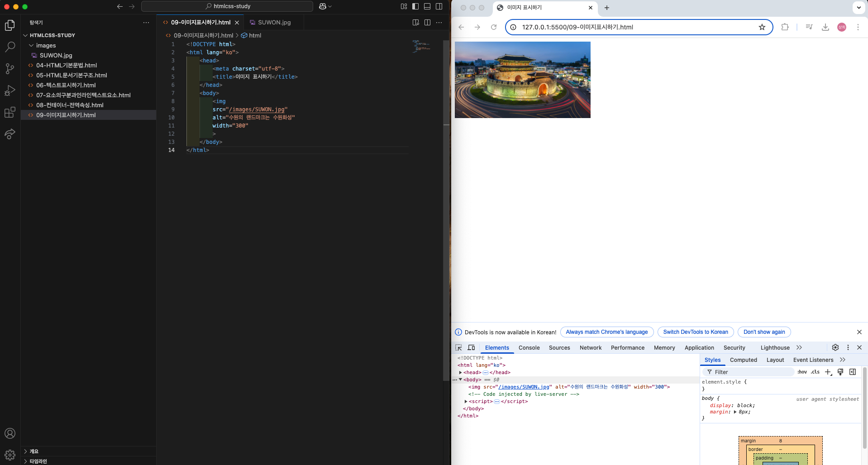Toggle the primary side bar visibility
Screen dimensions: 868x465
pos(415,6)
